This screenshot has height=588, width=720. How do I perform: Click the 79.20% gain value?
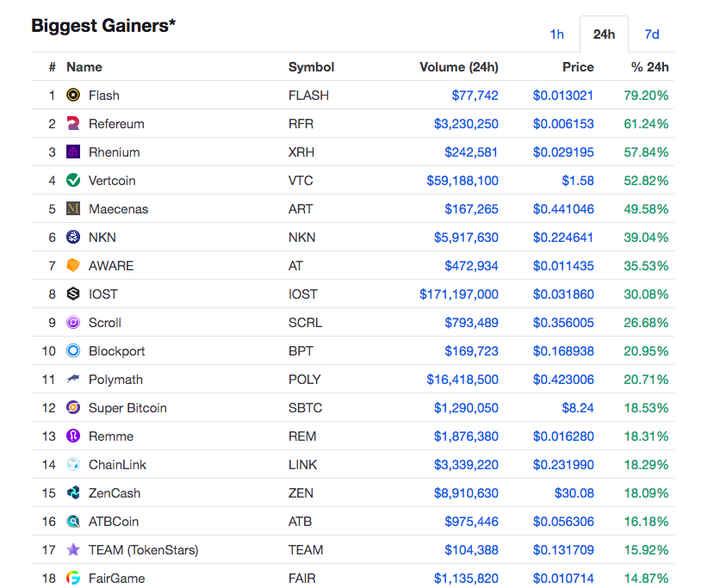pos(646,96)
